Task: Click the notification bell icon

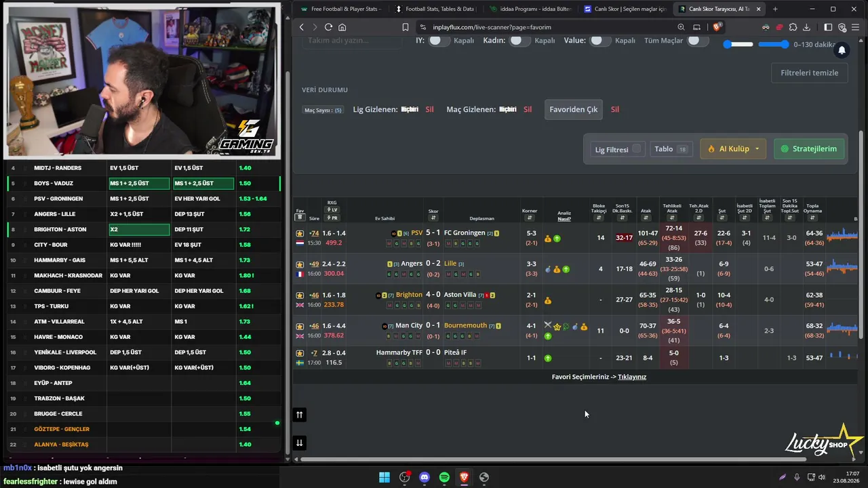Action: [842, 50]
